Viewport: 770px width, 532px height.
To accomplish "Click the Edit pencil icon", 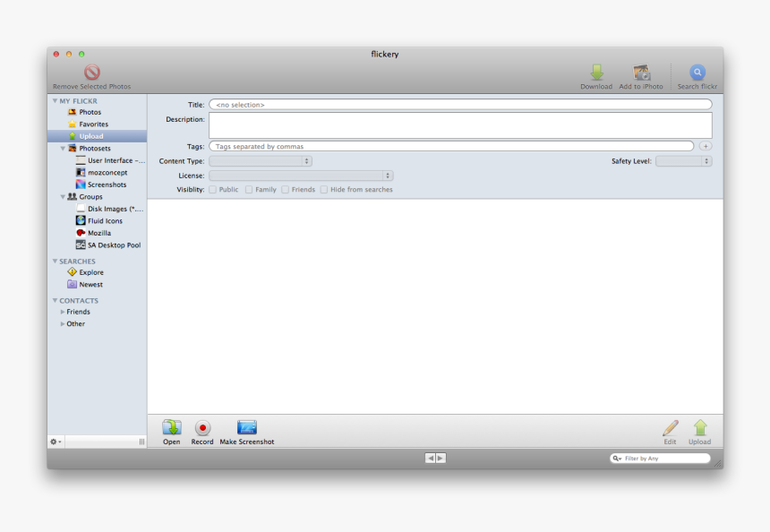I will [x=671, y=427].
